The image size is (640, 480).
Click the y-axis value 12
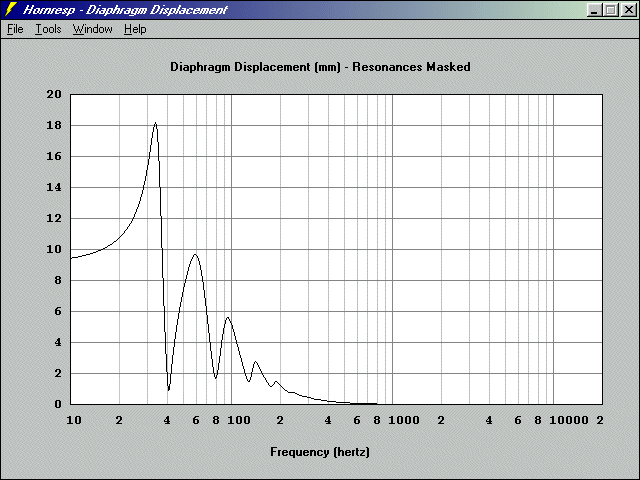click(54, 218)
